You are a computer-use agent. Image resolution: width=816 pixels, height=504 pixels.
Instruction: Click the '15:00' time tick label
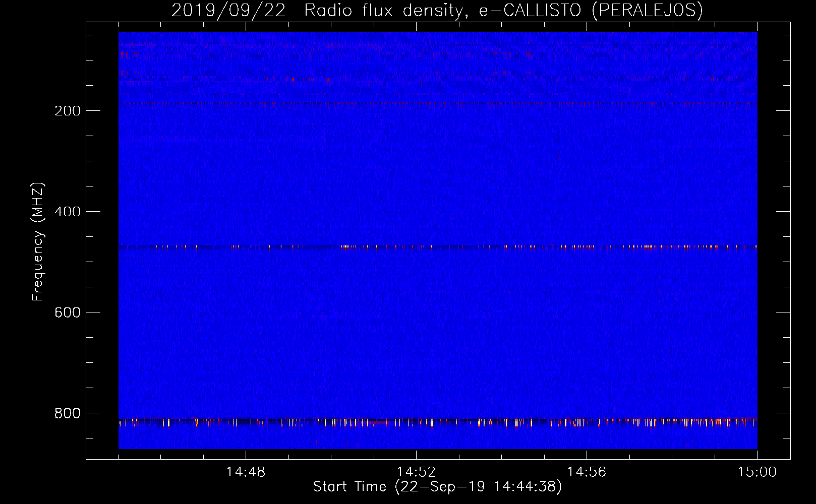point(757,472)
